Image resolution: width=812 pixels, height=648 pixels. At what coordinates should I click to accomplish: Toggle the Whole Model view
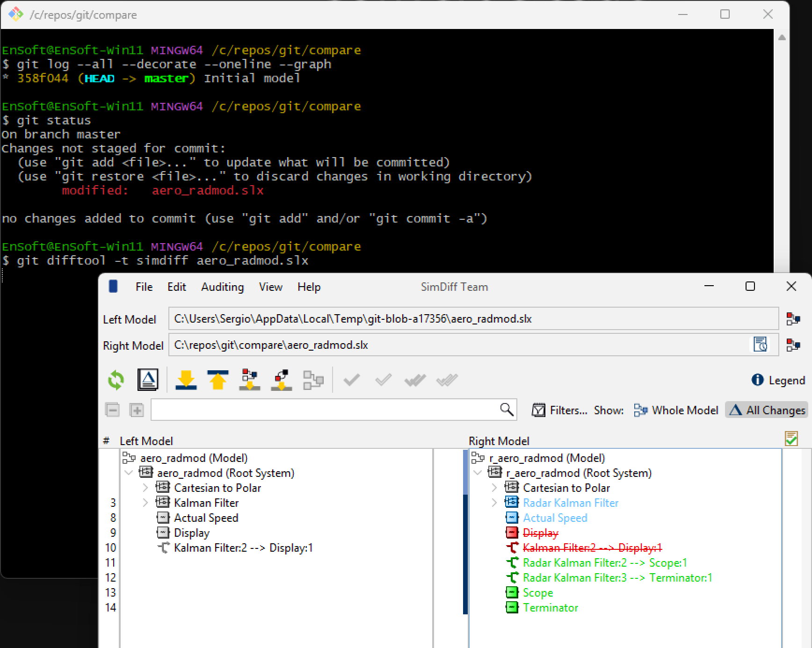point(676,410)
